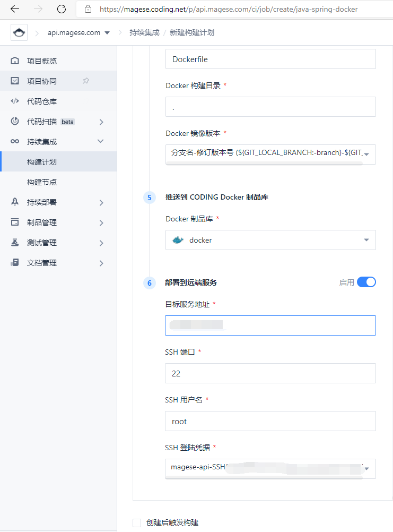This screenshot has width=393, height=532.
Task: Expand the 持续部署 submenu chevron
Action: coord(101,203)
